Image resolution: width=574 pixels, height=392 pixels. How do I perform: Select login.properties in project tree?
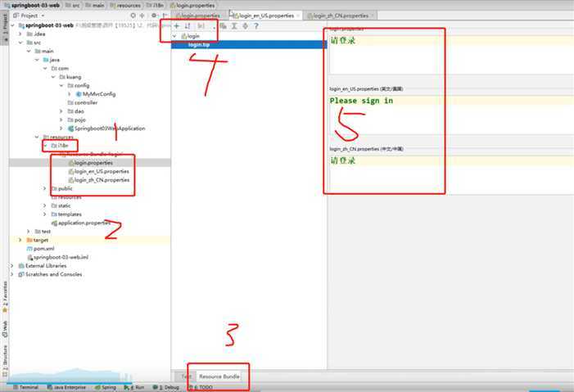(91, 163)
